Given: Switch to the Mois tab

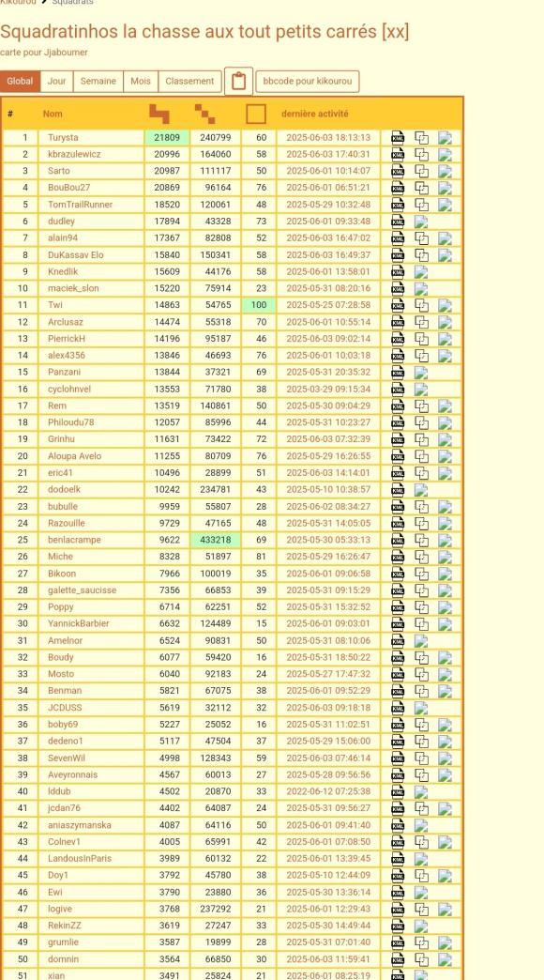Looking at the screenshot, I should [141, 82].
